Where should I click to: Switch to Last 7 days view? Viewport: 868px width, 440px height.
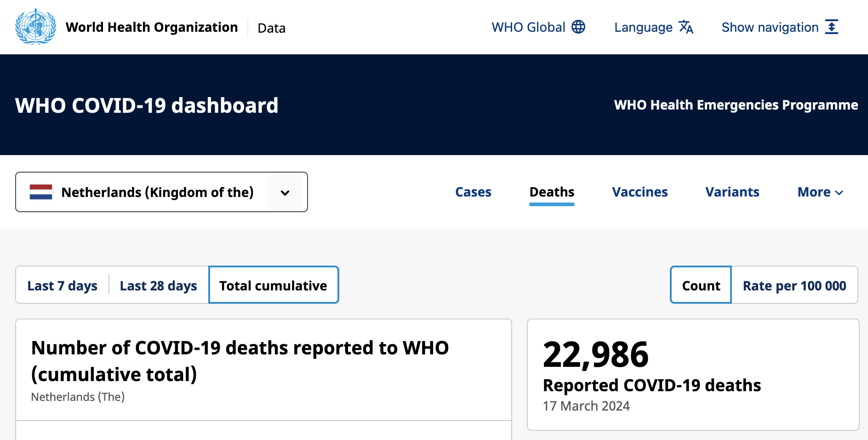tap(63, 286)
